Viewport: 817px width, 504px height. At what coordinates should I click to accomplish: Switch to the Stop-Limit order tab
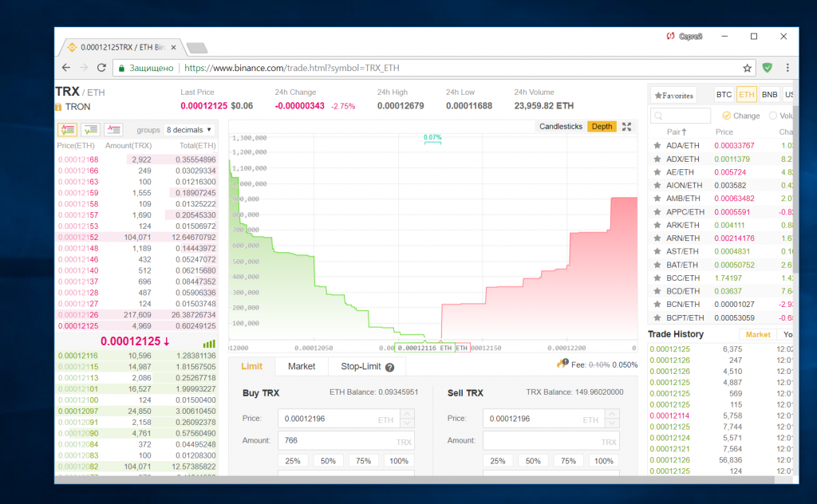pyautogui.click(x=367, y=367)
